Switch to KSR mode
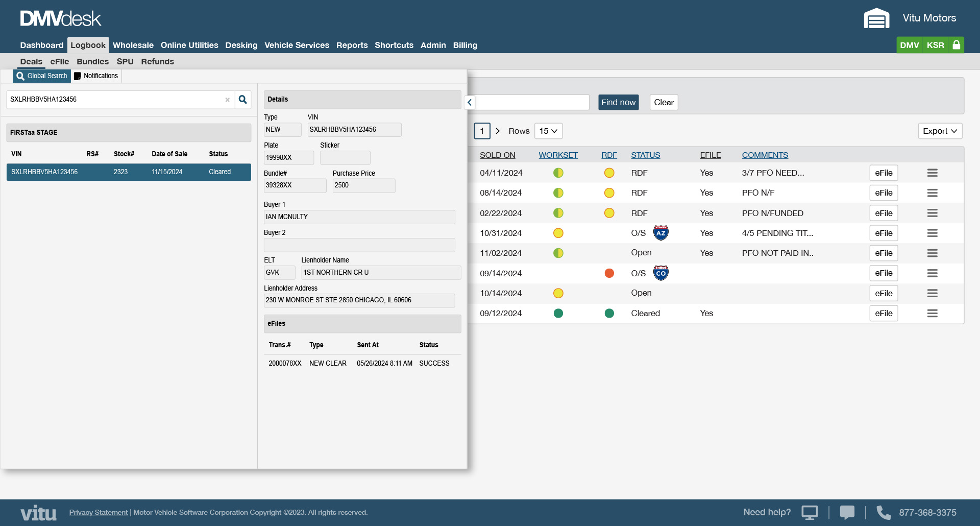 935,45
